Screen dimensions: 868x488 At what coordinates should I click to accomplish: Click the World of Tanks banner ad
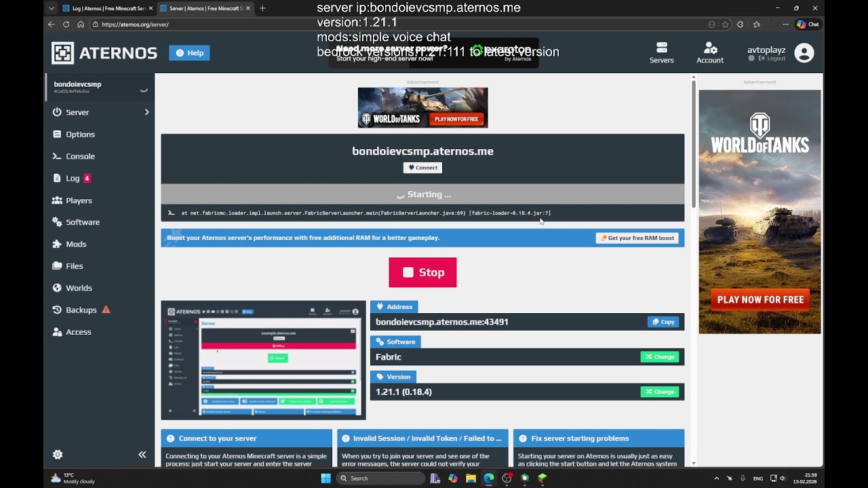coord(422,108)
